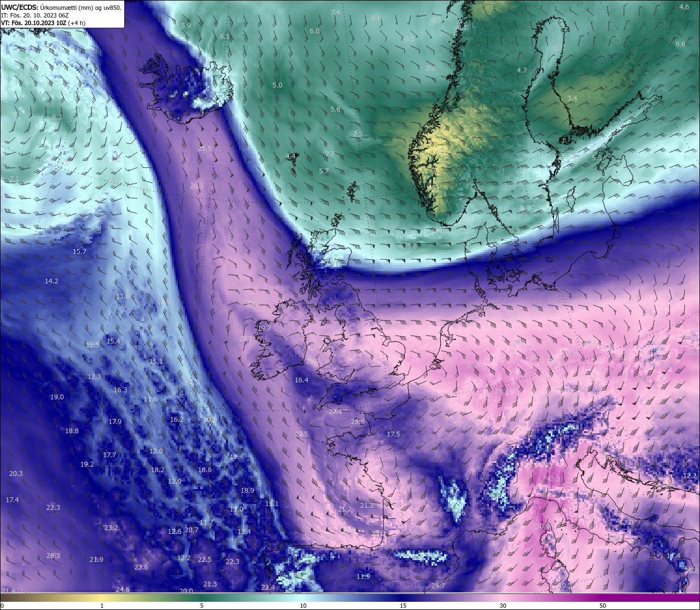This screenshot has height=610, width=700.
Task: Click the 4.6 value label
Action: pos(684,7)
